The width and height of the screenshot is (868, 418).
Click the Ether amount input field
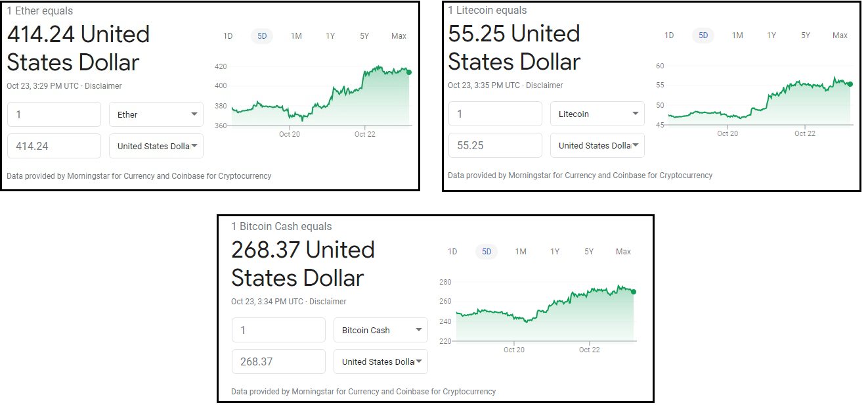[54, 114]
